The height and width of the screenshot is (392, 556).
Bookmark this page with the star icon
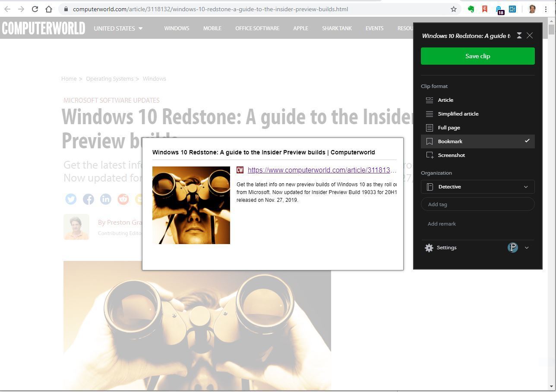click(x=454, y=9)
